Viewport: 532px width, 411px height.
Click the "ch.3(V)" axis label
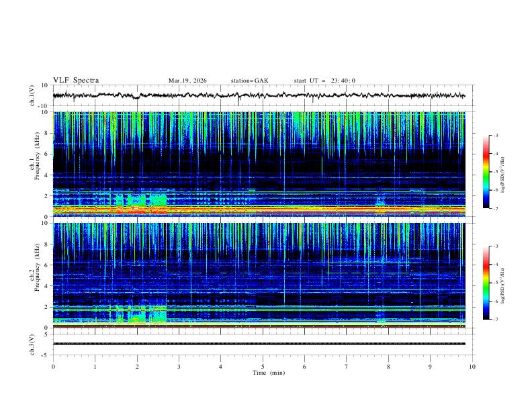pyautogui.click(x=32, y=345)
